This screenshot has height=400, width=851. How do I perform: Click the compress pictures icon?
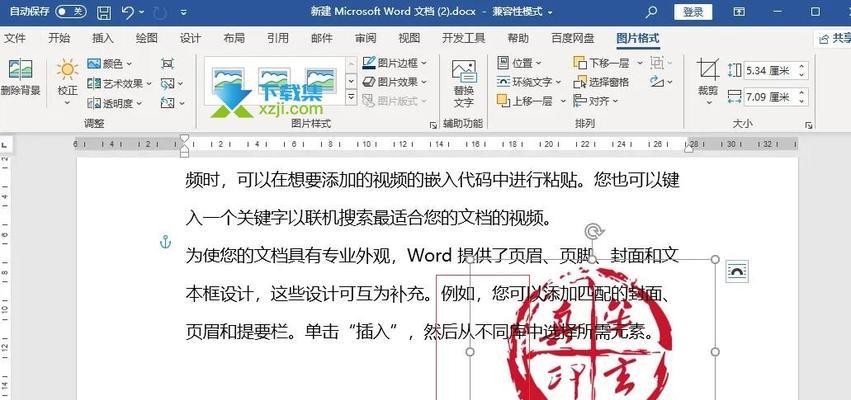168,64
